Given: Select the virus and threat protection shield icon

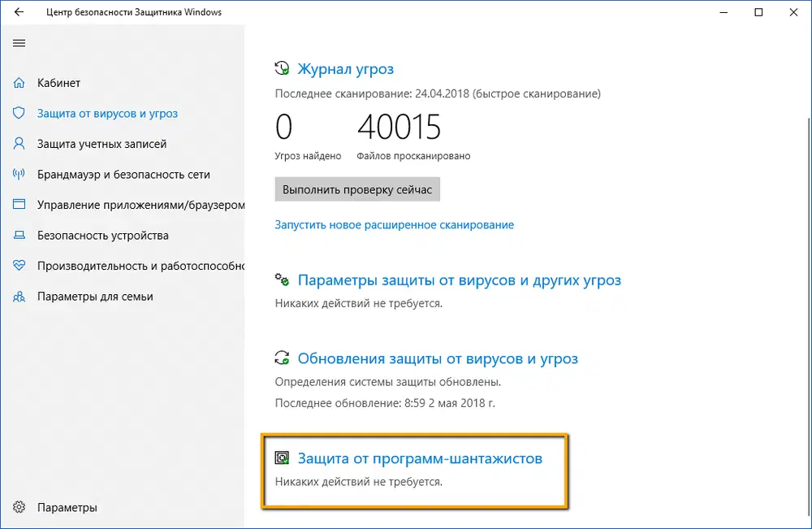Looking at the screenshot, I should click(x=19, y=113).
